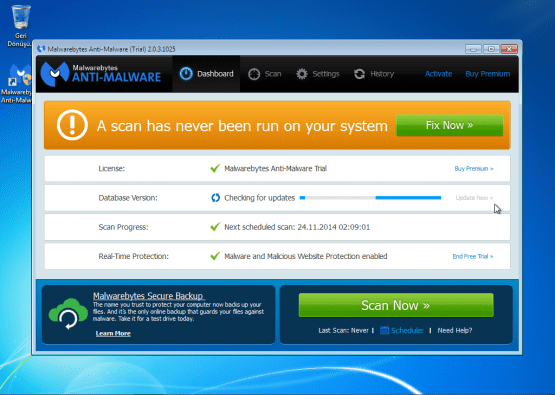The height and width of the screenshot is (395, 555).
Task: Open the Dashboard tab
Action: (206, 74)
